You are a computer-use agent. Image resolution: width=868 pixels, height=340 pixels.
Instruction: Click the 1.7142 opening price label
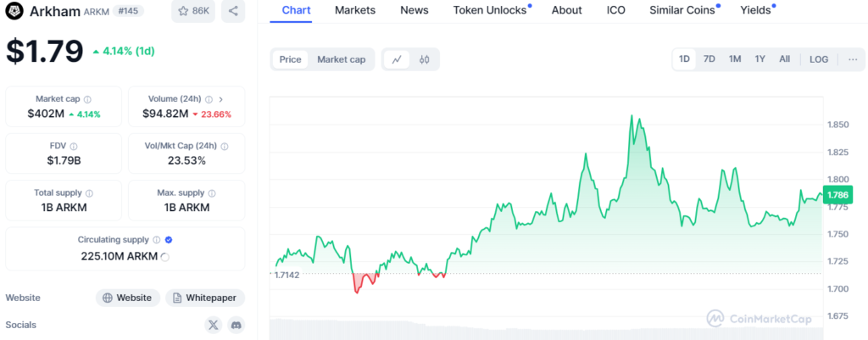click(287, 275)
